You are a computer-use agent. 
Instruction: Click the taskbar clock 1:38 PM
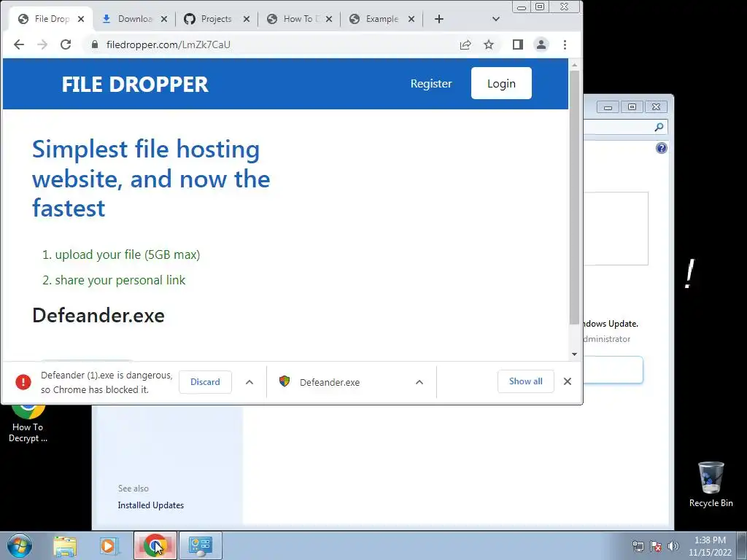pyautogui.click(x=710, y=546)
